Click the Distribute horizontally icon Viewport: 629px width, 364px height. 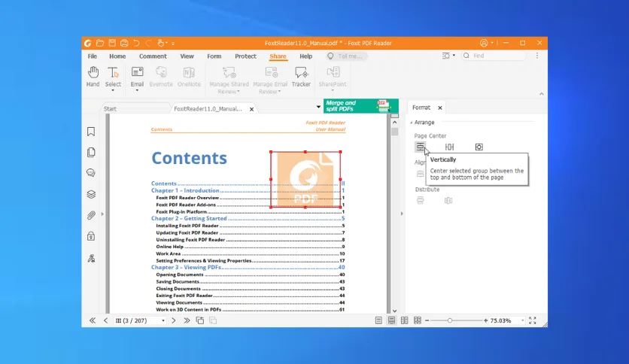[448, 201]
